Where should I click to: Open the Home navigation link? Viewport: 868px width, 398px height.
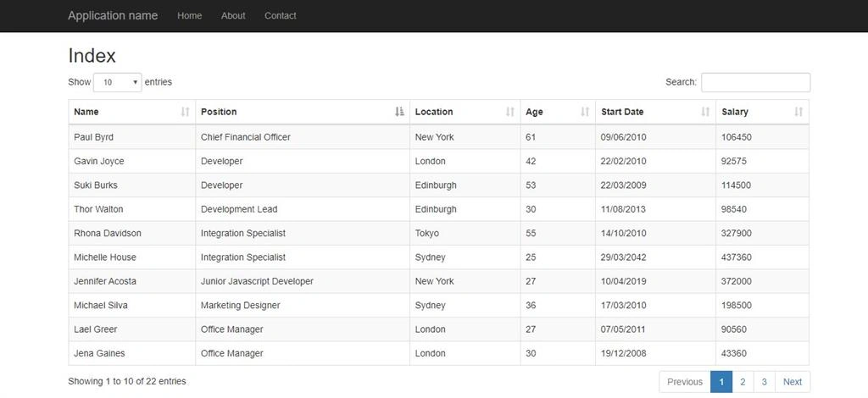point(189,16)
